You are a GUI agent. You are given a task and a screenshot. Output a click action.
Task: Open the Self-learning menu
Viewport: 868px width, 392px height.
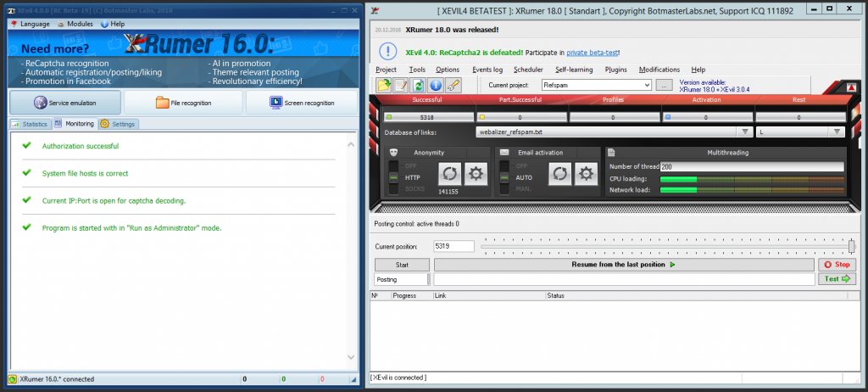click(x=574, y=70)
